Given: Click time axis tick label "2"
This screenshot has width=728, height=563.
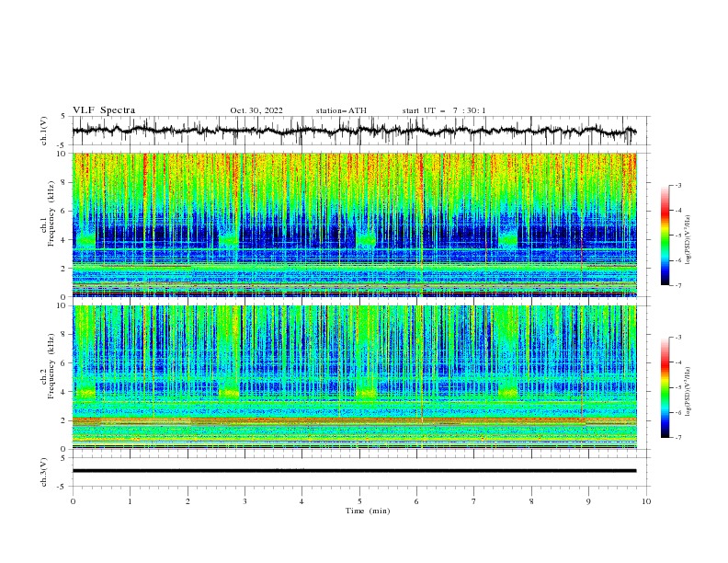Looking at the screenshot, I should point(188,501).
